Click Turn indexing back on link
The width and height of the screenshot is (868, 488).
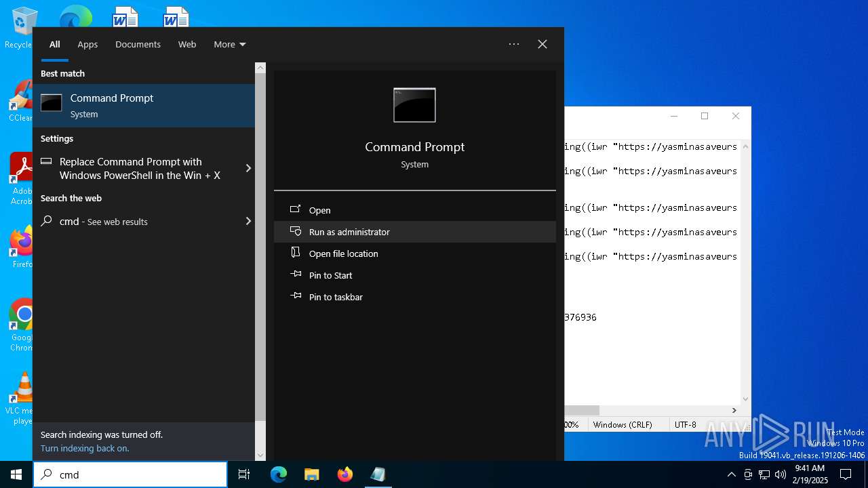click(85, 448)
